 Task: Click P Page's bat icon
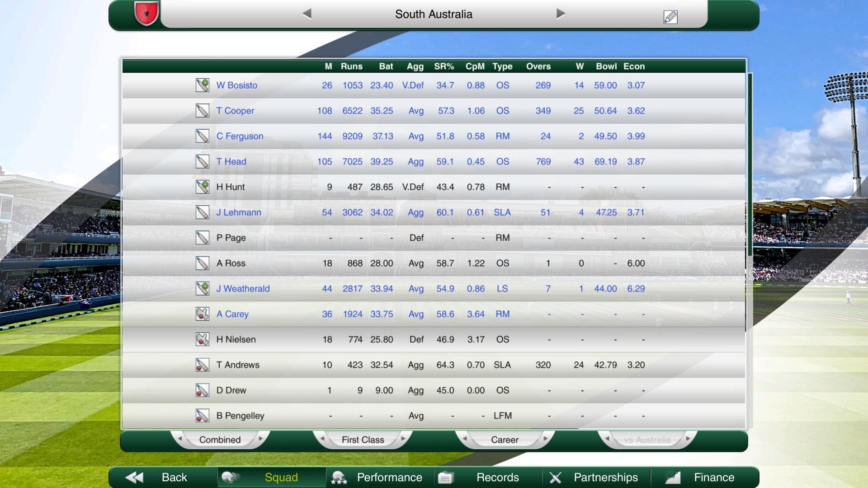coord(202,238)
